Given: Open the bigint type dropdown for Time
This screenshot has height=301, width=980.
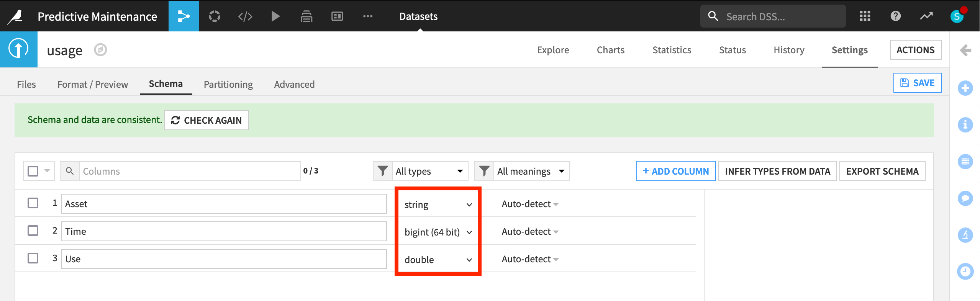Looking at the screenshot, I should (x=438, y=232).
